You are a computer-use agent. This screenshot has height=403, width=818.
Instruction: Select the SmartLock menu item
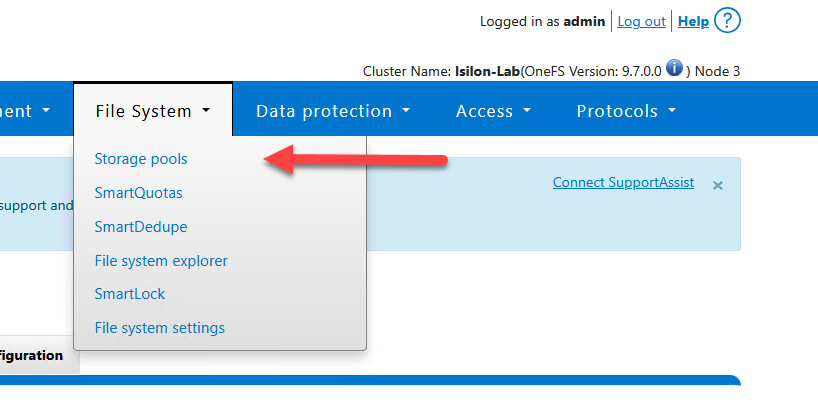coord(130,294)
